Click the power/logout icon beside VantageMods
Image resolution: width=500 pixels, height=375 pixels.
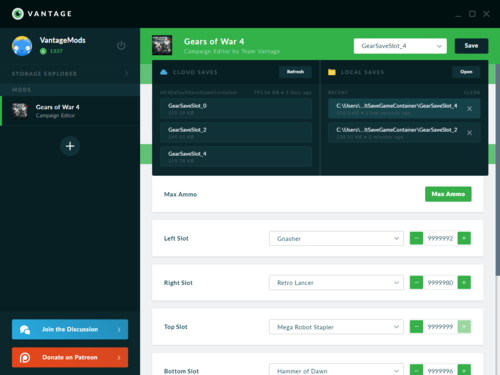coord(121,46)
